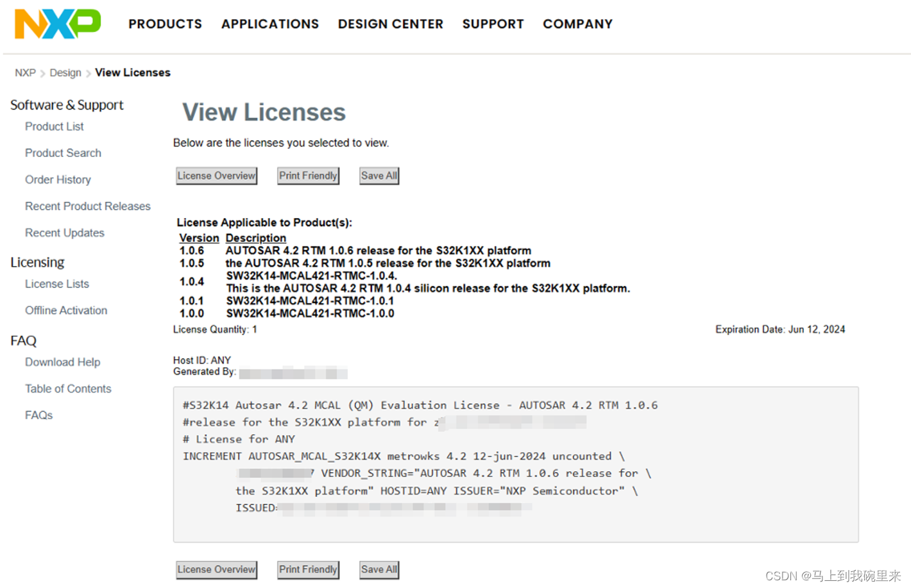The width and height of the screenshot is (911, 588).
Task: Open the SUPPORT menu
Action: tap(493, 24)
